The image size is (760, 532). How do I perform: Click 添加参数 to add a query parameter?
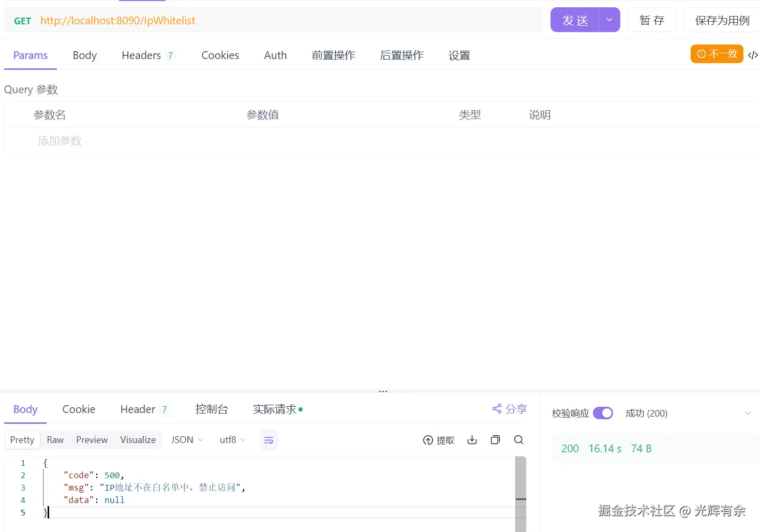(x=59, y=140)
